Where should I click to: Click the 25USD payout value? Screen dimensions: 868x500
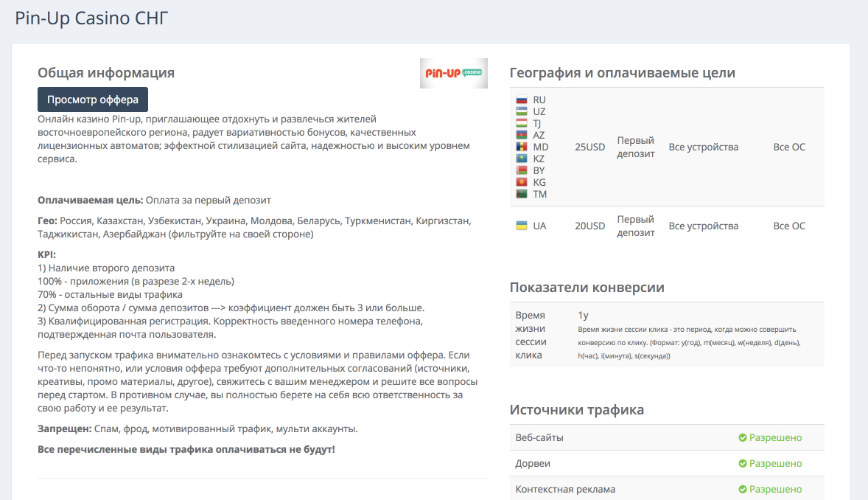click(589, 147)
